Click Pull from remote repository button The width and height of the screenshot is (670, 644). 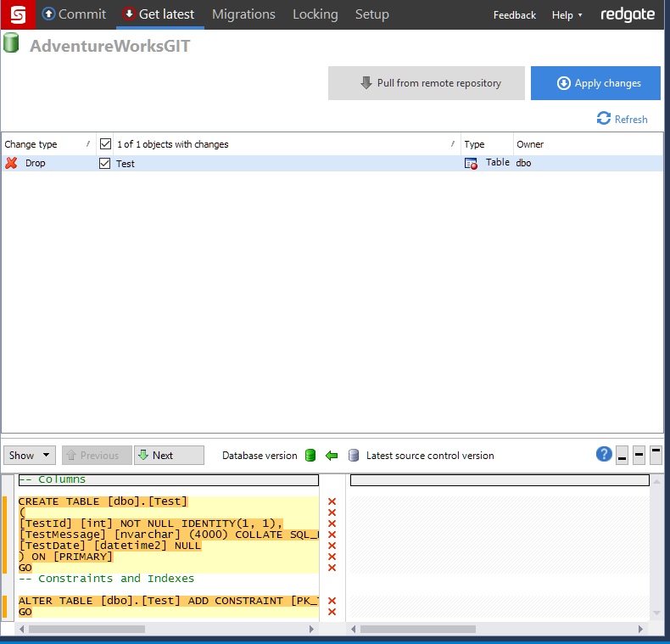pos(426,83)
